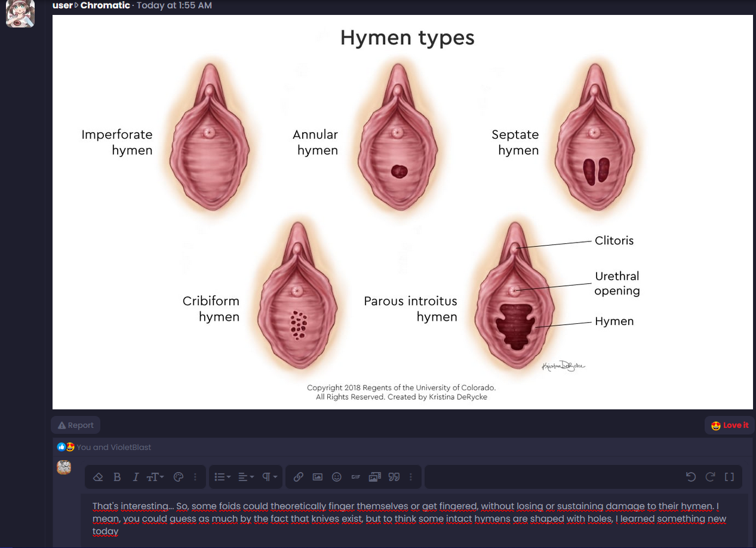Image resolution: width=756 pixels, height=548 pixels.
Task: Insert a link with chain icon
Action: click(x=299, y=477)
